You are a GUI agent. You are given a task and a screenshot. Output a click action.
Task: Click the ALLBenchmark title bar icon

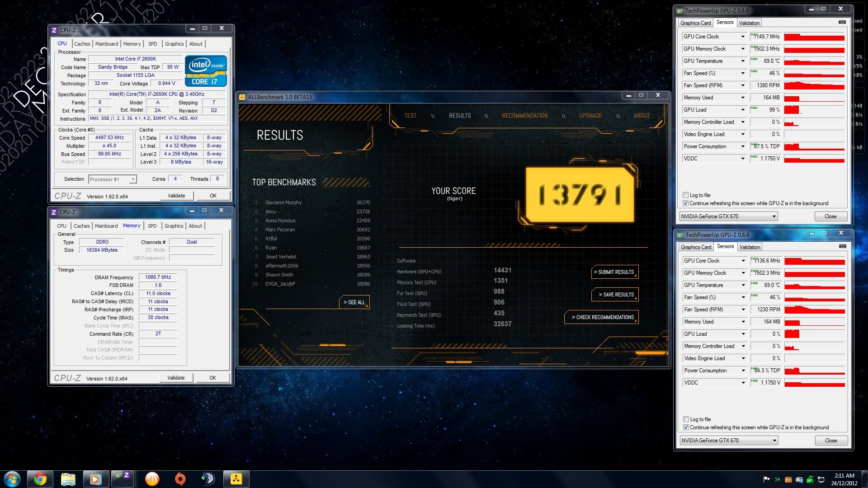[x=242, y=97]
